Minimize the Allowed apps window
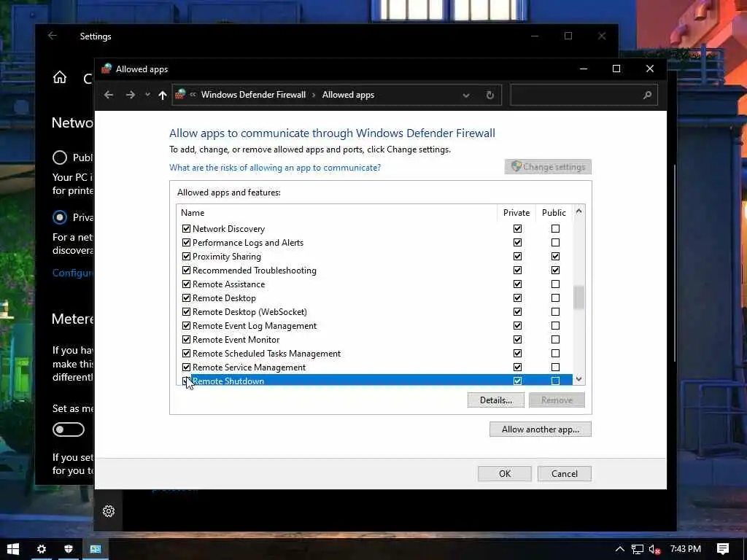 pyautogui.click(x=583, y=69)
